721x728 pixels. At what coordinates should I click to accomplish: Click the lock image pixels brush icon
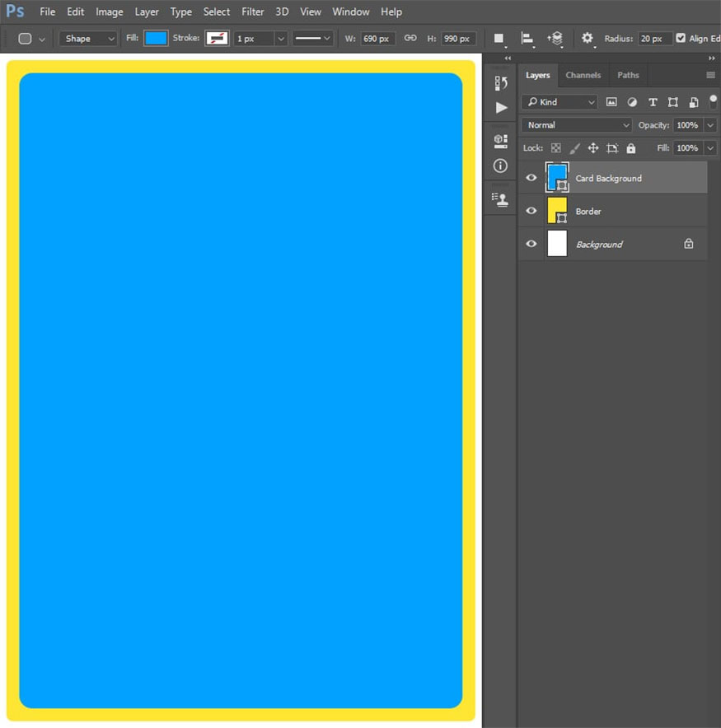tap(574, 148)
